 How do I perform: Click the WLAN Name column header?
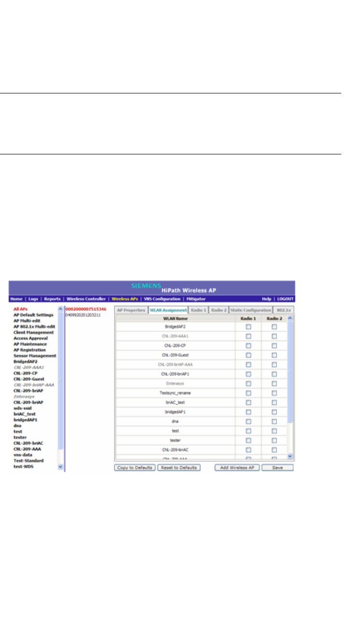click(x=175, y=318)
